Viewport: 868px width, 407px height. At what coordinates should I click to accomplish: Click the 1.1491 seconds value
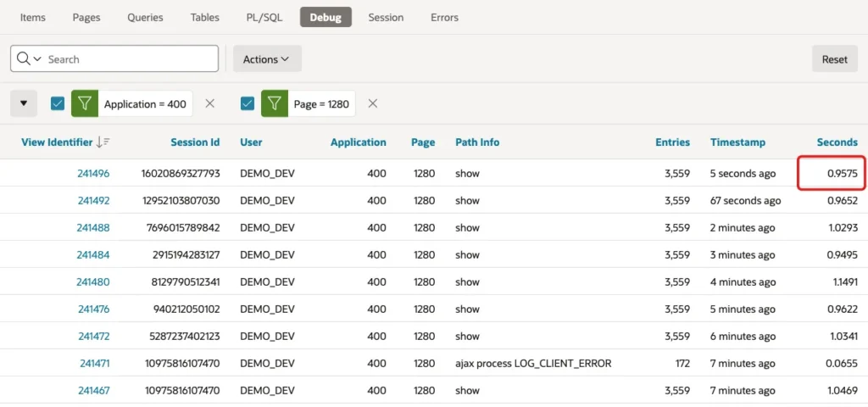pos(844,282)
